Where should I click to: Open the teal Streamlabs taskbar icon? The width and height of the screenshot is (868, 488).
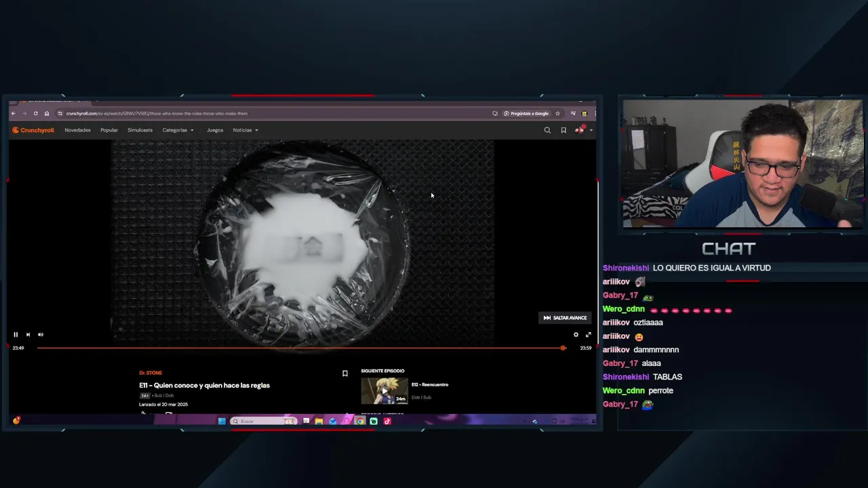[x=373, y=421]
